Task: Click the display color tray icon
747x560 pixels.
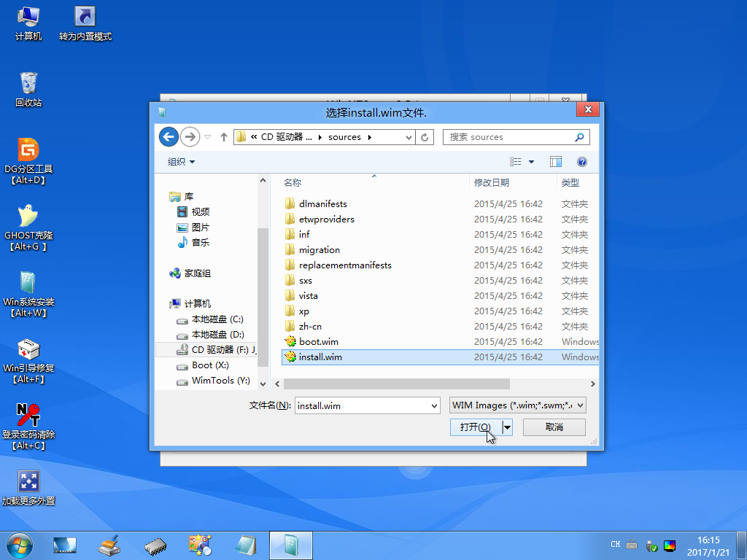Action: [670, 545]
